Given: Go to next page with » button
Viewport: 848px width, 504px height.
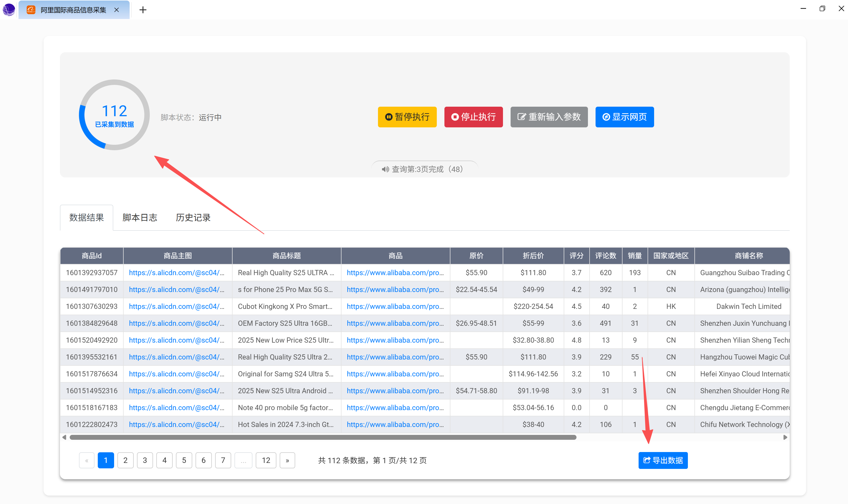Looking at the screenshot, I should (287, 460).
